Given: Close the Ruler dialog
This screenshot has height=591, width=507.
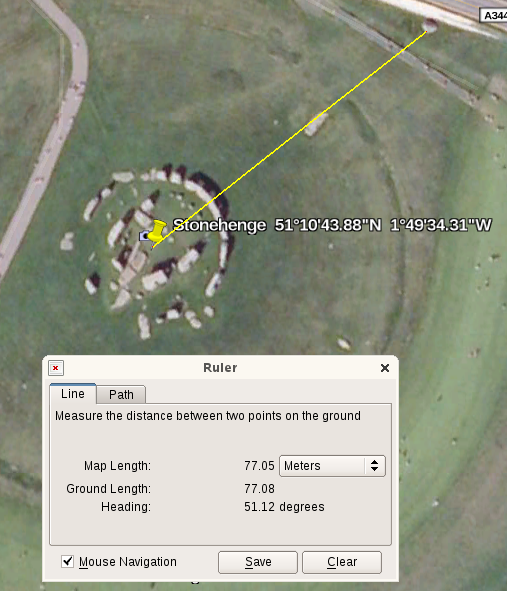Looking at the screenshot, I should (384, 368).
